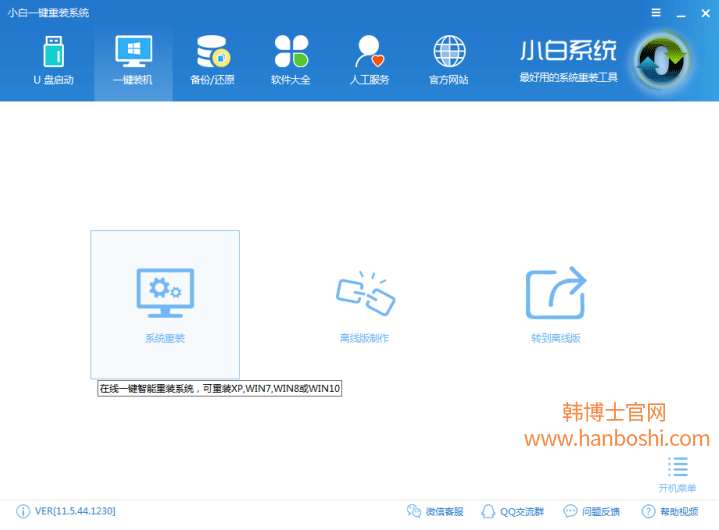The height and width of the screenshot is (530, 719).
Task: Open 软件大全 software library
Action: click(290, 60)
